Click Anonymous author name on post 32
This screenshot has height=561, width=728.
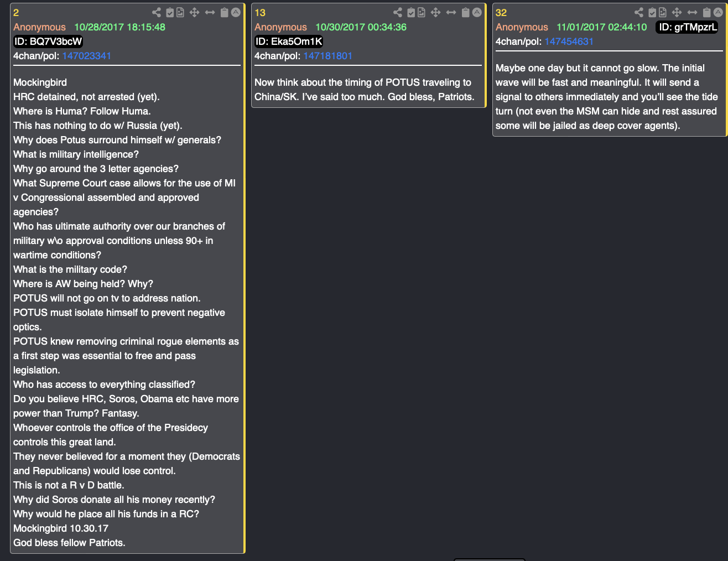coord(522,27)
